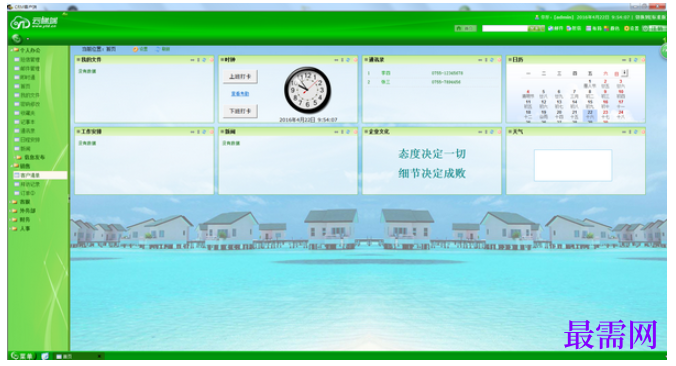The height and width of the screenshot is (366, 676).
Task: Click the search button beside the top search field
Action: coord(536,28)
